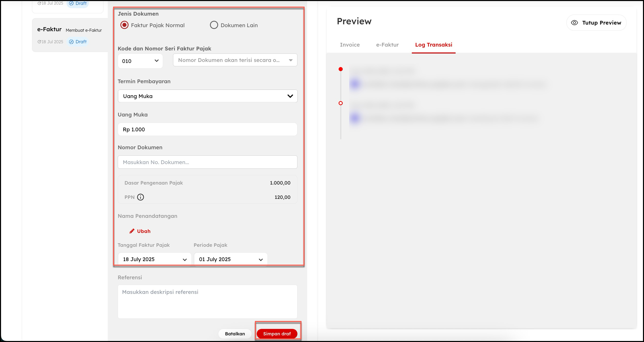Open Tanggal Faktur Pajak date dropdown
Image resolution: width=644 pixels, height=342 pixels.
(155, 259)
